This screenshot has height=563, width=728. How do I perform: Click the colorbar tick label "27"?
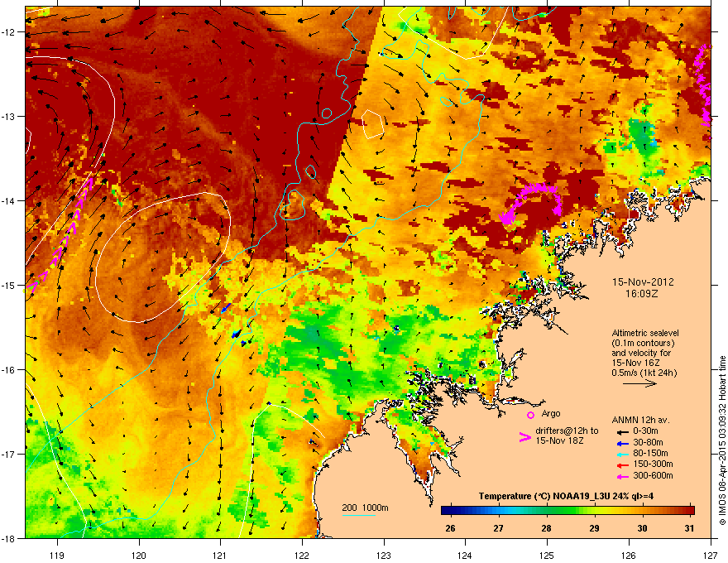498,528
